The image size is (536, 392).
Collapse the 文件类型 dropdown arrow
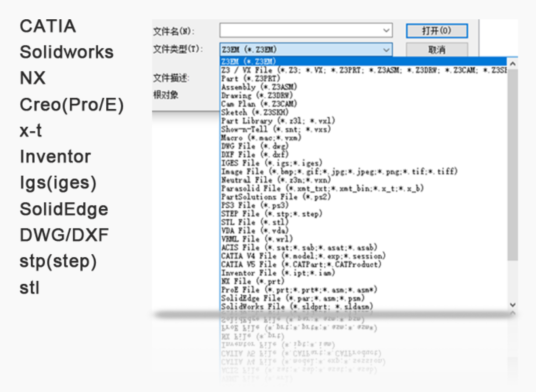[386, 50]
